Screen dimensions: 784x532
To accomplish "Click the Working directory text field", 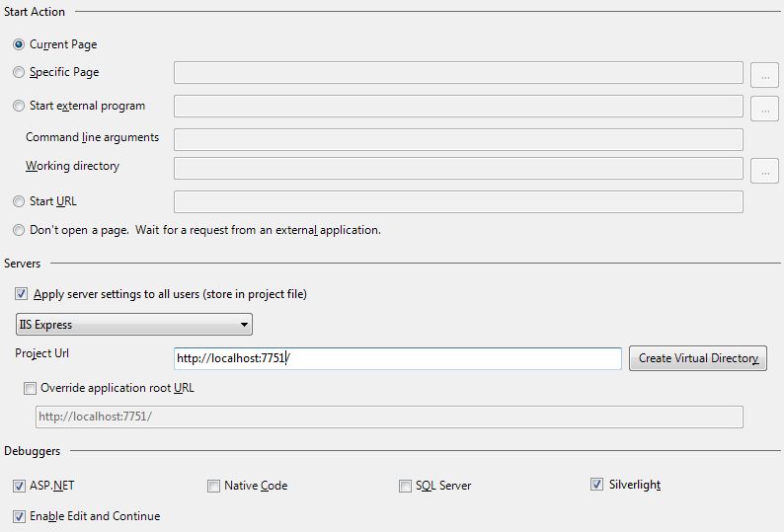I will tap(458, 168).
